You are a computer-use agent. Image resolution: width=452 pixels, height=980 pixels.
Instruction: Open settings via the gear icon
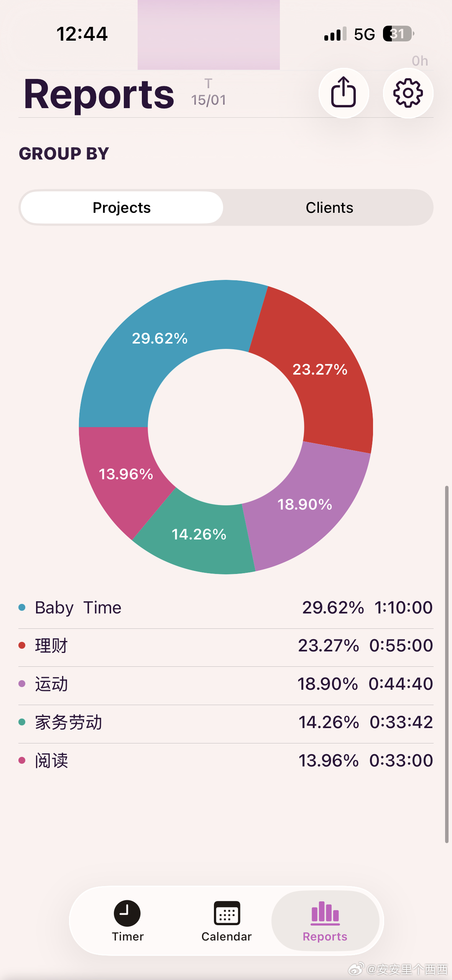pos(408,93)
